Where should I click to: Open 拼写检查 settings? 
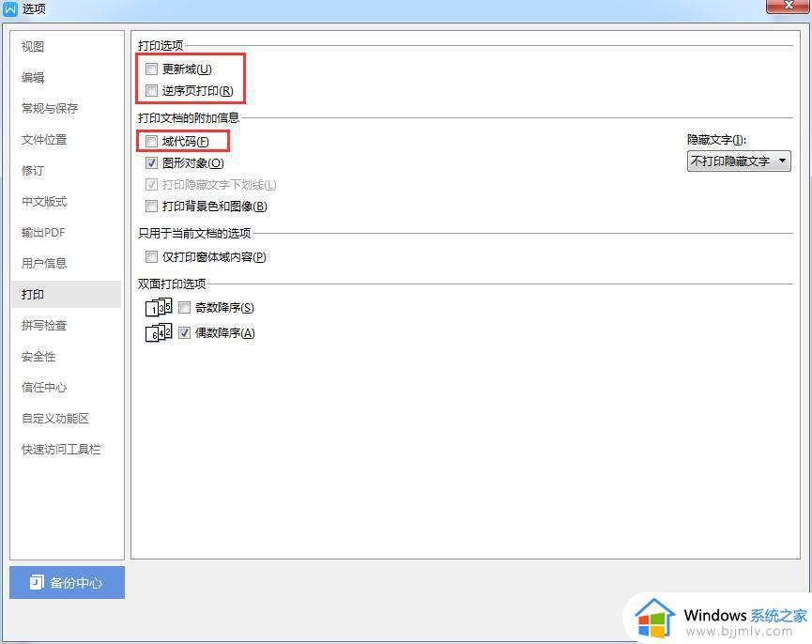coord(66,325)
